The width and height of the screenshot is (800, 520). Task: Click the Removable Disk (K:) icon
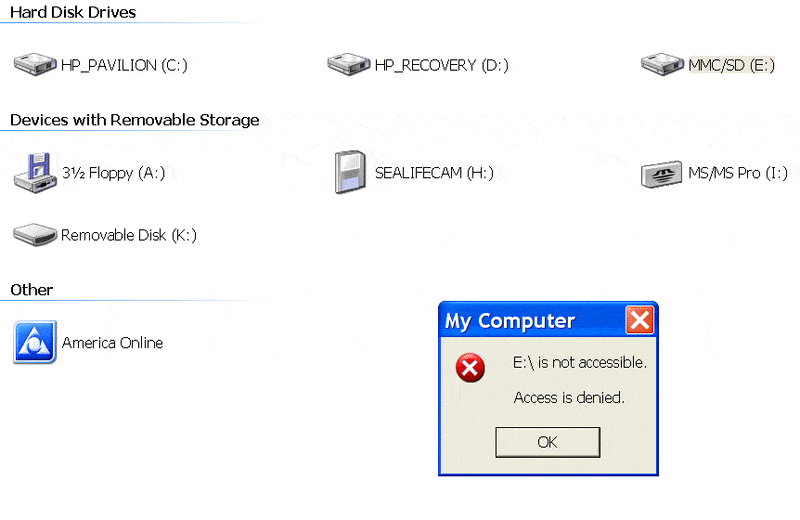point(35,235)
